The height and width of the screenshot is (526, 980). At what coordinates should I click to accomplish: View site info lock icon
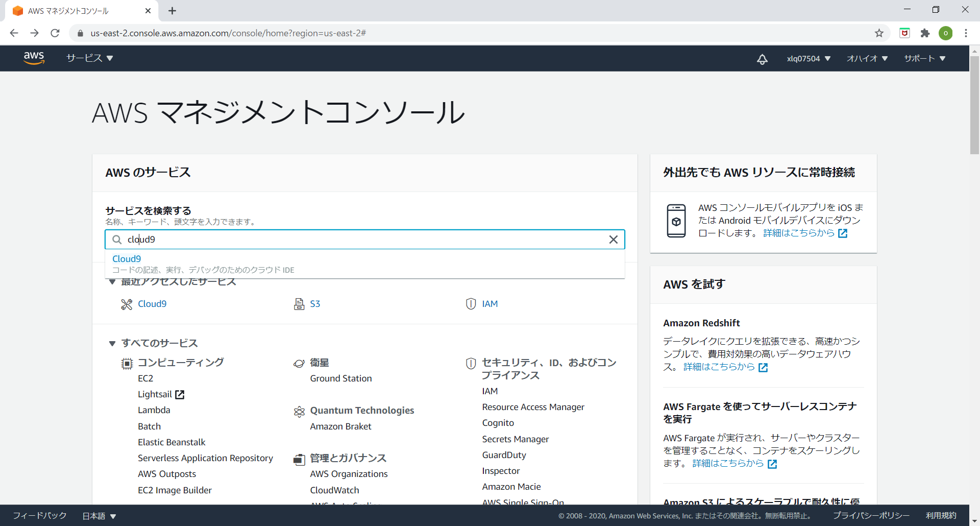80,33
